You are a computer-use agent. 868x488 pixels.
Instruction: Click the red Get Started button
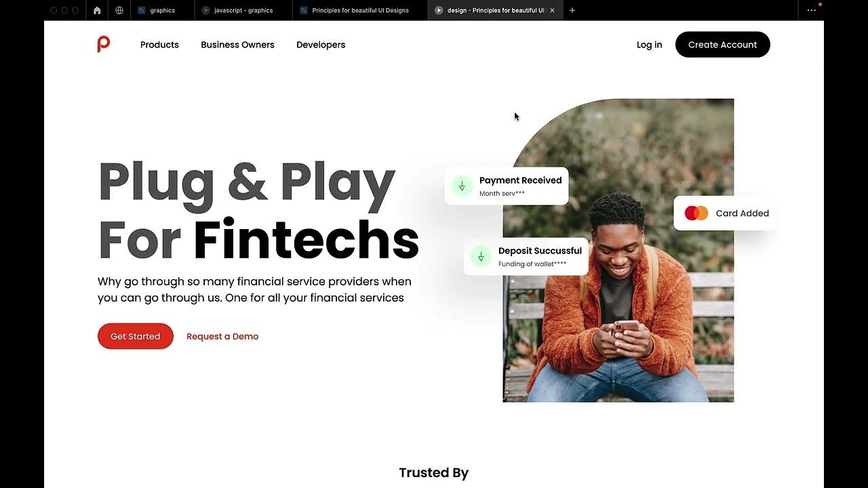coord(136,336)
